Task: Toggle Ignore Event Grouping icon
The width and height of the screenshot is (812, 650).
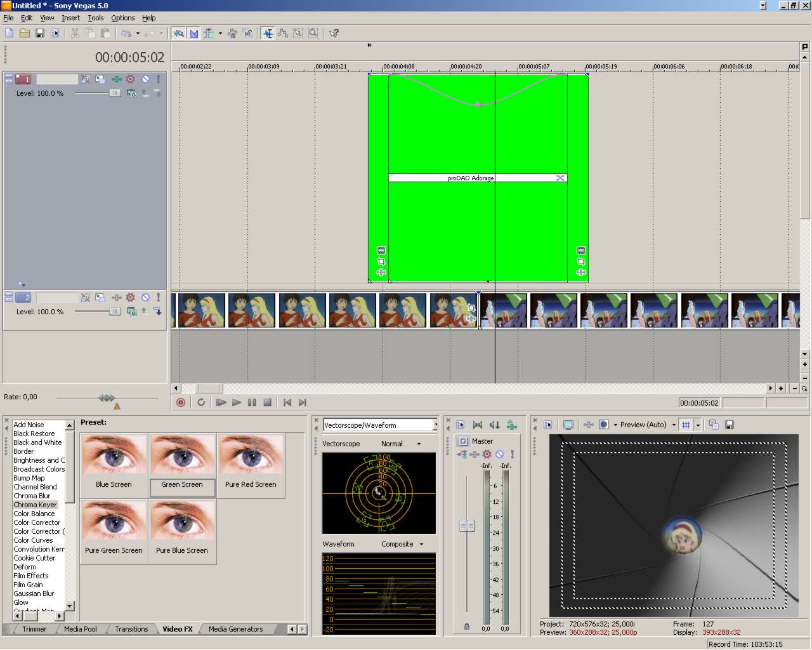Action: coord(247,33)
